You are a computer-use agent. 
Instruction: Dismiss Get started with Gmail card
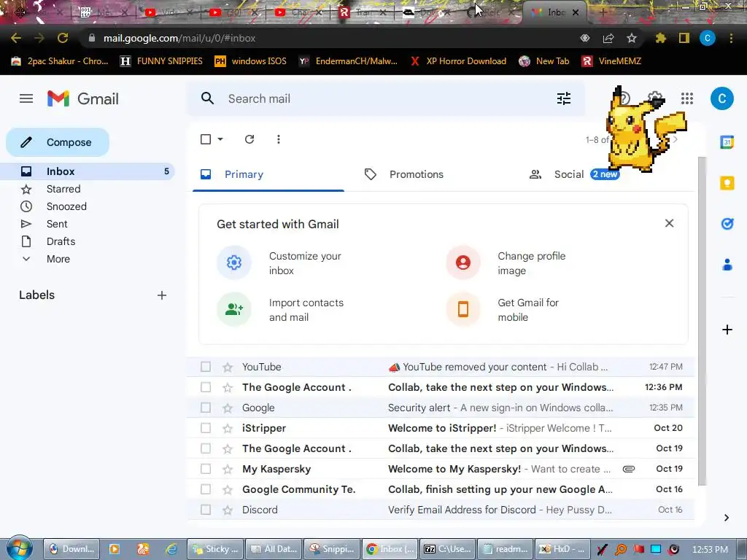tap(669, 223)
